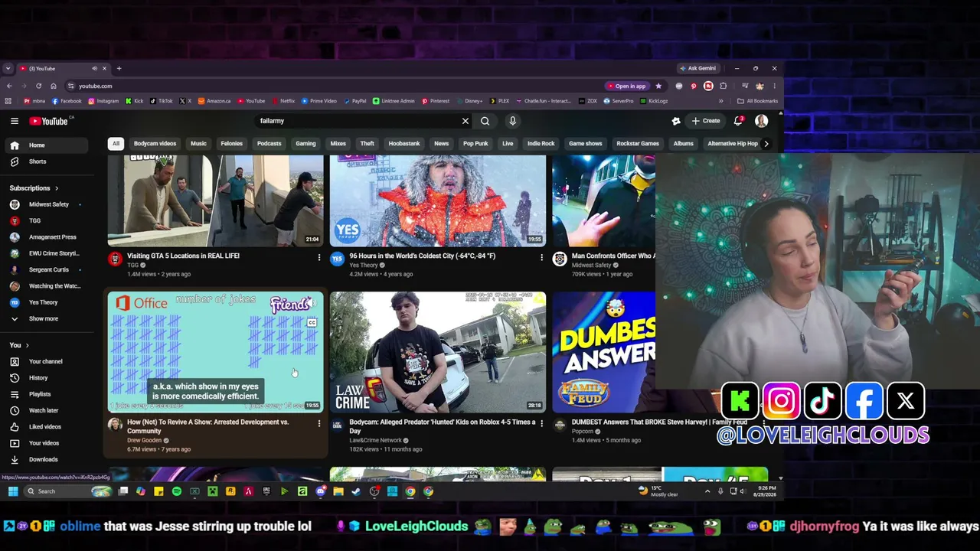Open options for Arrested Development vs. Community video

point(319,423)
